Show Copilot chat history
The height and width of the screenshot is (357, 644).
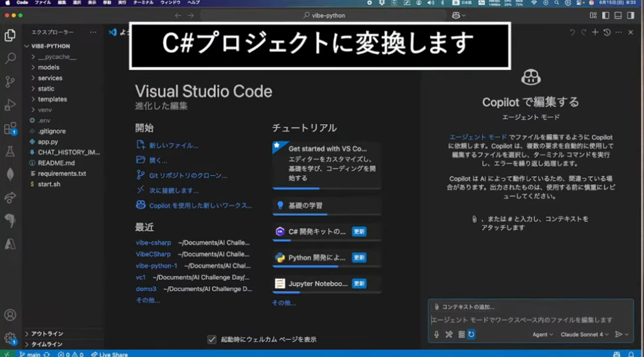(x=607, y=32)
